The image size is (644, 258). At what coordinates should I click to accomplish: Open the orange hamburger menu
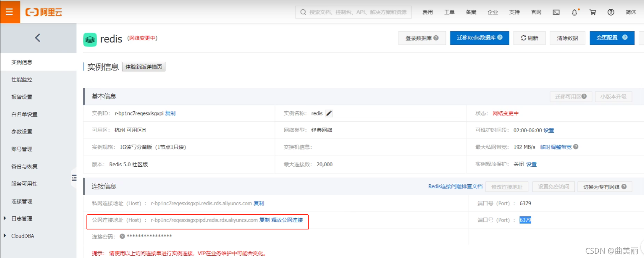[x=10, y=12]
